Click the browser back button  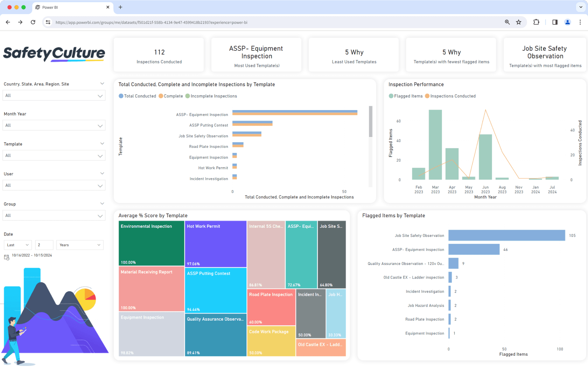(x=8, y=22)
